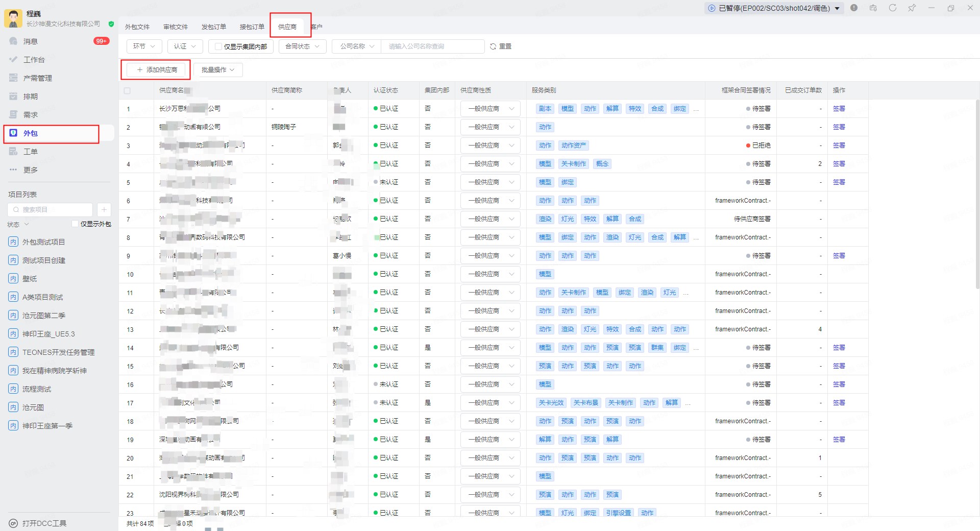Click the 添加供应商 button
The image size is (980, 531).
pyautogui.click(x=157, y=70)
